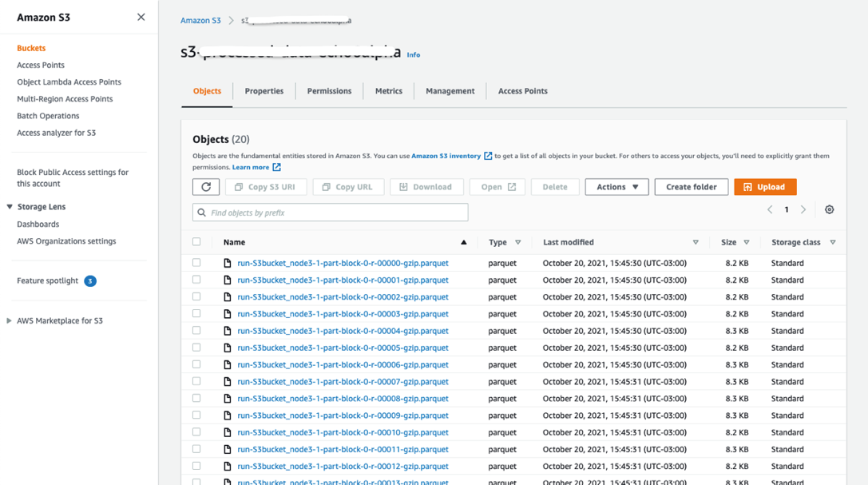Click file icon for part 00008 parquet
This screenshot has width=868, height=485.
coord(228,399)
